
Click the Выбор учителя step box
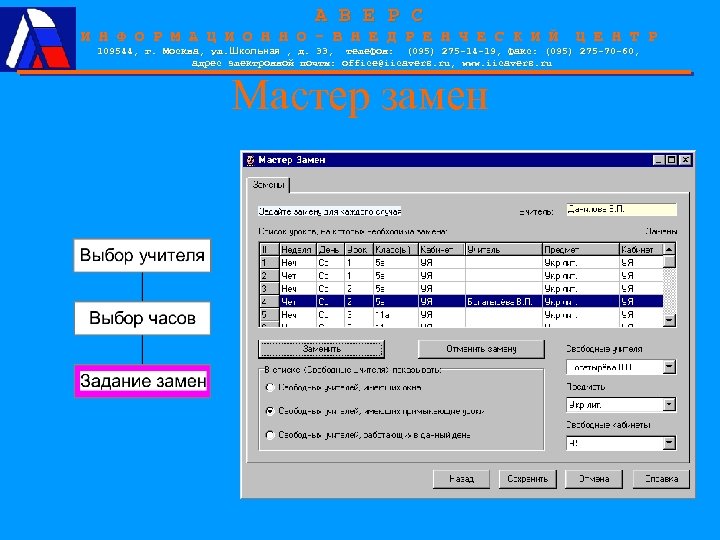[x=142, y=255]
